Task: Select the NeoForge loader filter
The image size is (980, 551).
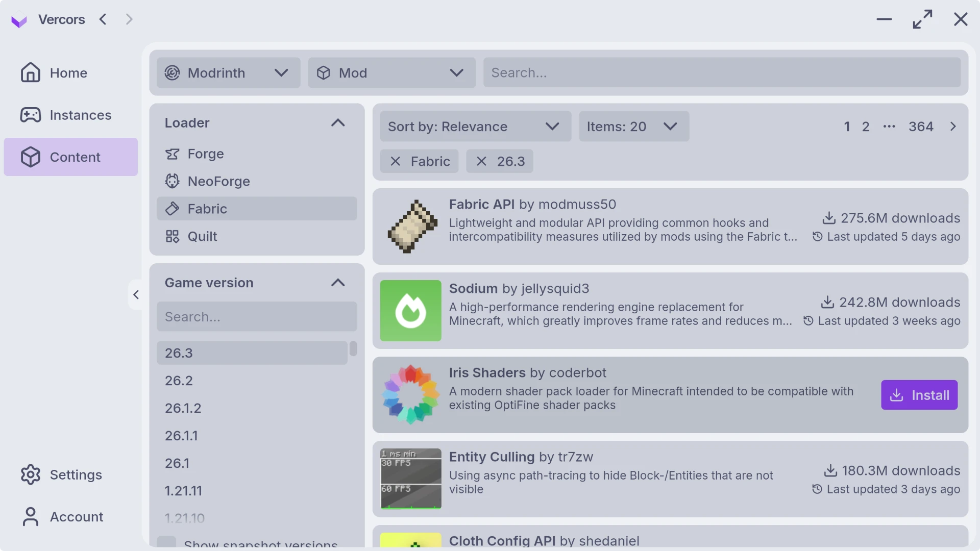Action: click(257, 181)
